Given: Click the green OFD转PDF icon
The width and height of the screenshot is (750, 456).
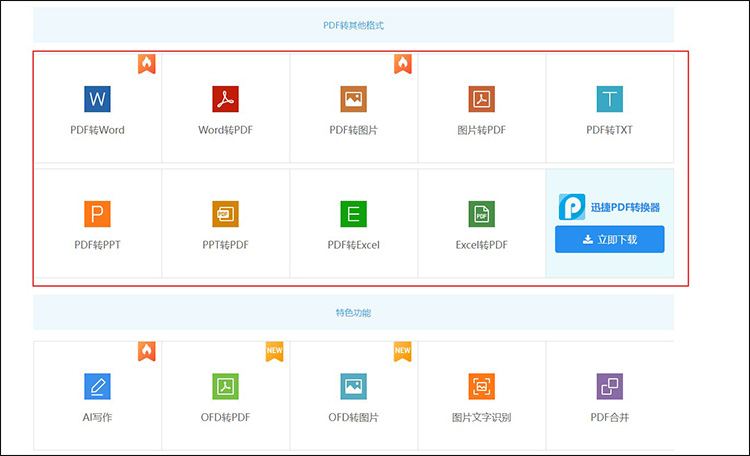Looking at the screenshot, I should (225, 386).
